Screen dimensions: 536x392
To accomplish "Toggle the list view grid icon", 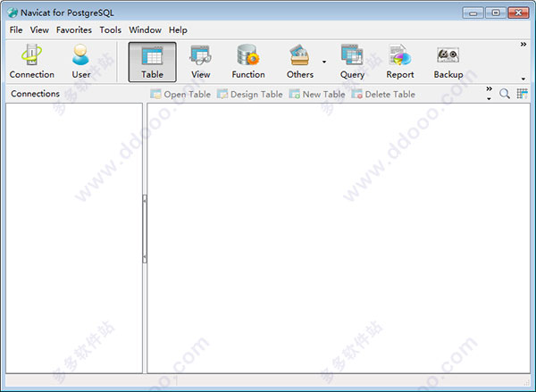I will [522, 94].
